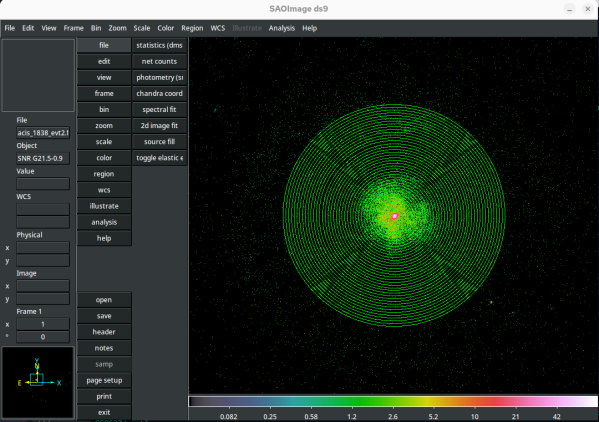This screenshot has width=599, height=422.
Task: Click the Image x field
Action: [x=43, y=286]
